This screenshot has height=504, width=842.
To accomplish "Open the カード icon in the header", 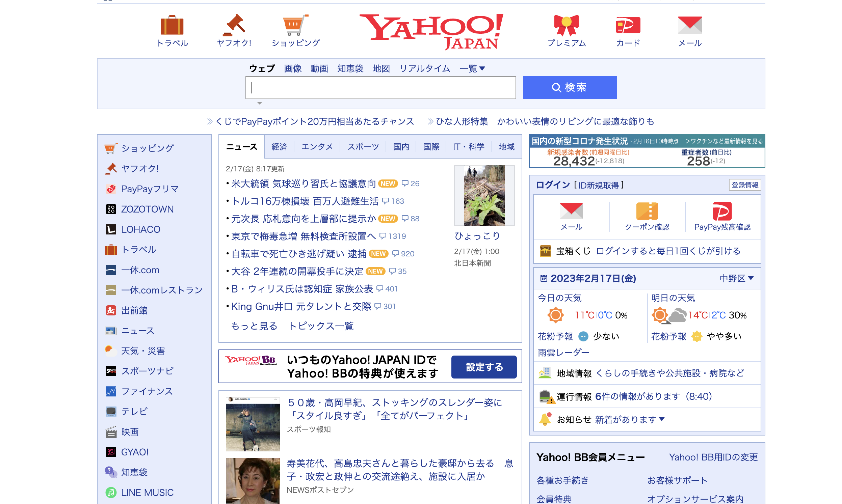I will (x=628, y=25).
